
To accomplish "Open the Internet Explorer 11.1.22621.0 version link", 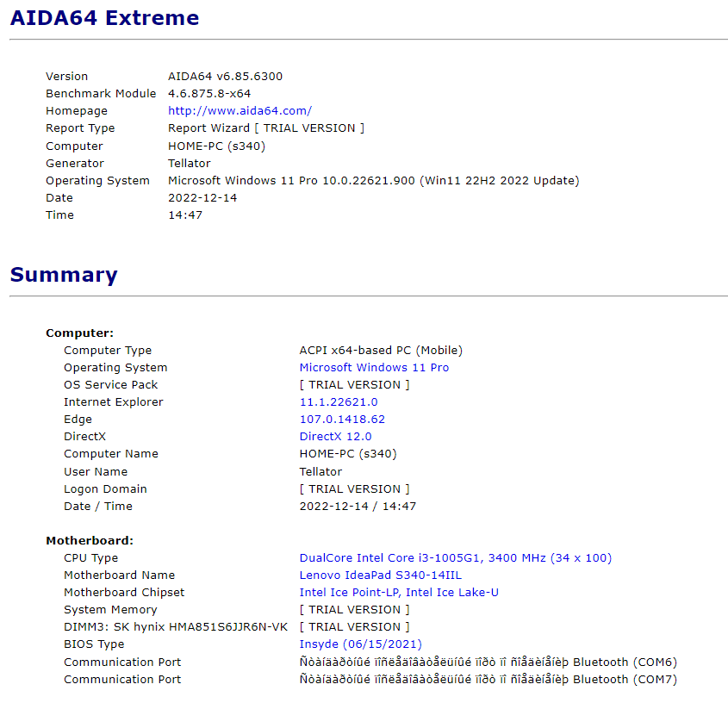I will point(339,402).
